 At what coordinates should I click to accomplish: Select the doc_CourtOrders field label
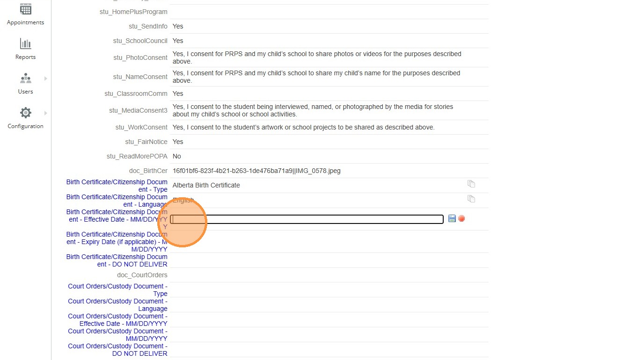(142, 275)
